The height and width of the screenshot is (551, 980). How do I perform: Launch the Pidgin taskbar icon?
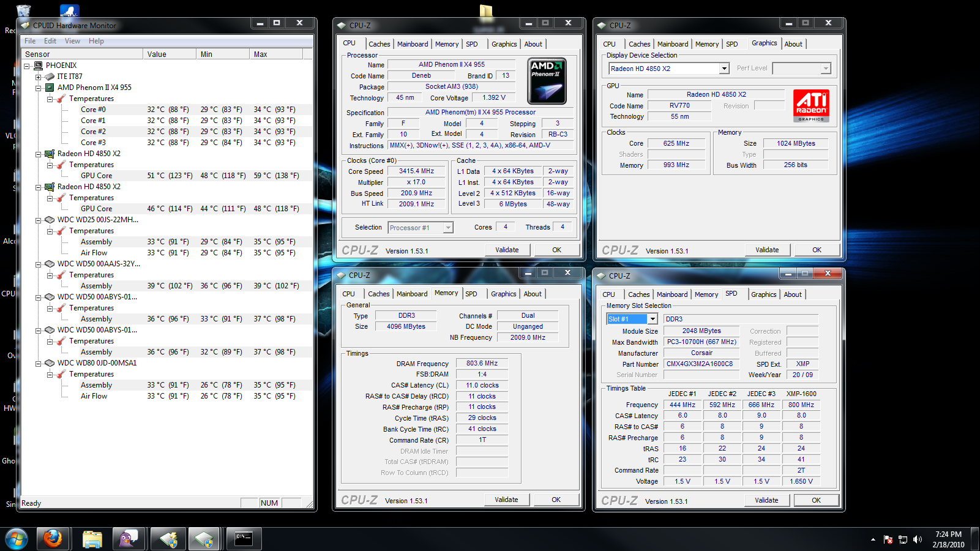click(129, 539)
